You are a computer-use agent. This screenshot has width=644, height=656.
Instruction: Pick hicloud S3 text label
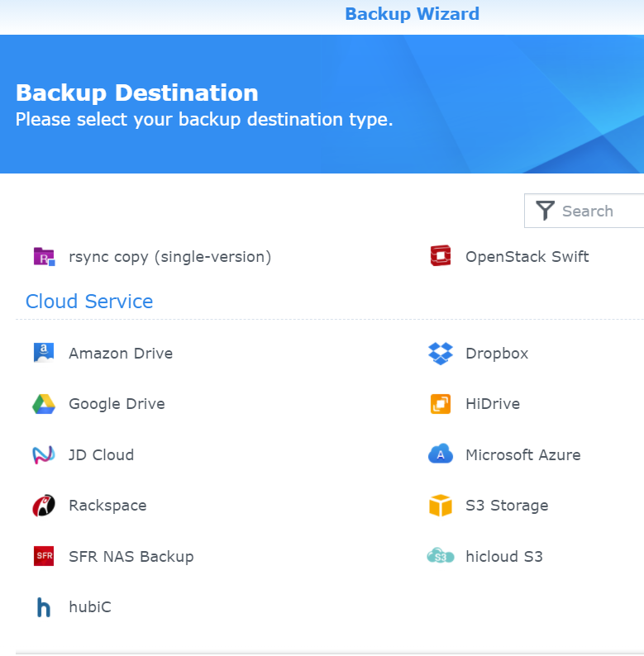pyautogui.click(x=504, y=556)
